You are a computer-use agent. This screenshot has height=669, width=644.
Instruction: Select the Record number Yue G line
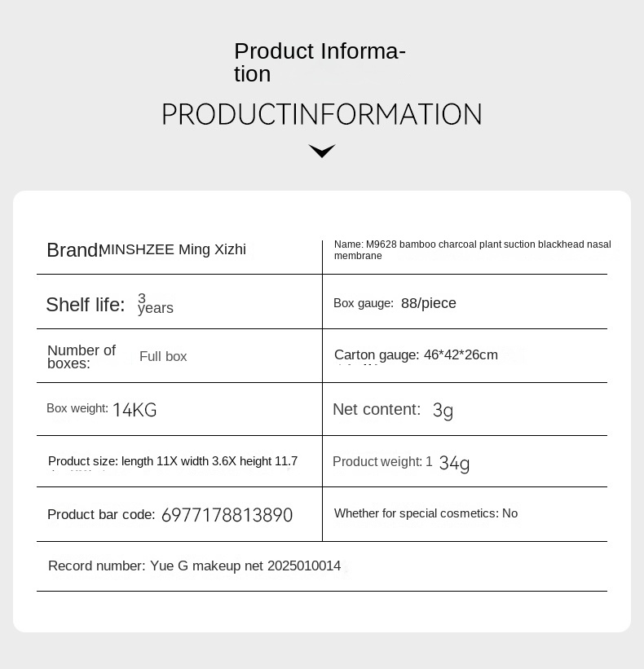click(x=194, y=566)
